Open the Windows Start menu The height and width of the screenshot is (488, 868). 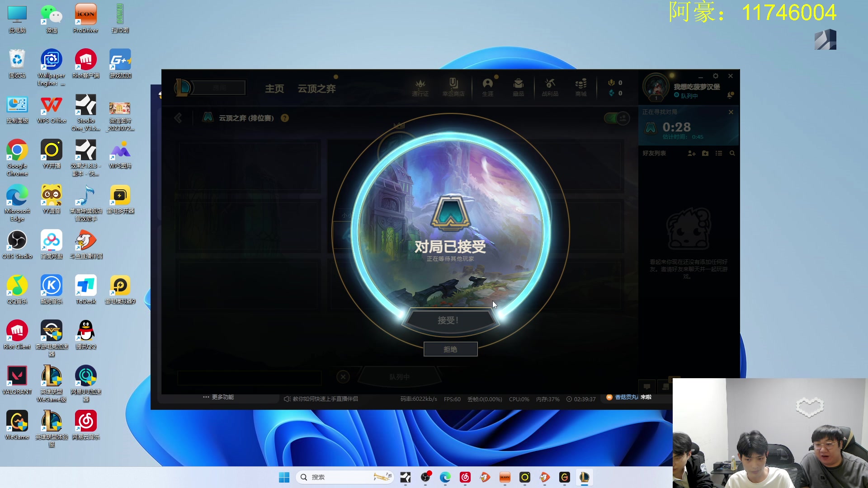point(284,477)
